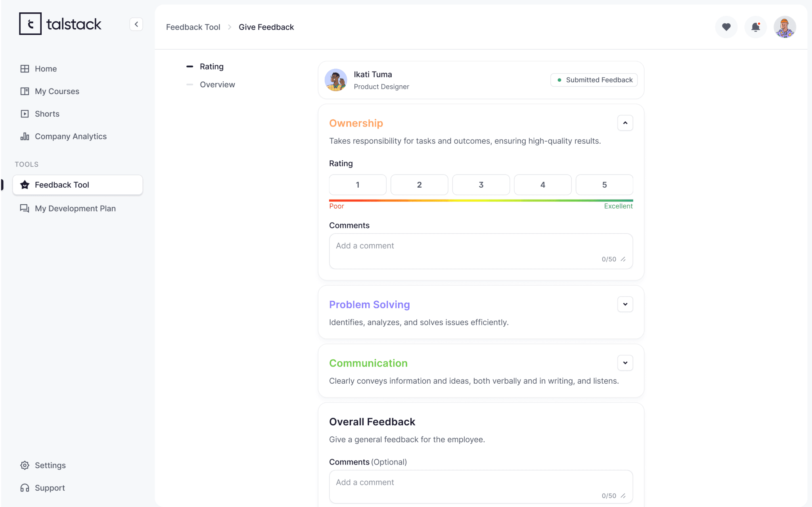Select rating 5 for Ownership
Screen dimensions: 812x507
pyautogui.click(x=604, y=185)
